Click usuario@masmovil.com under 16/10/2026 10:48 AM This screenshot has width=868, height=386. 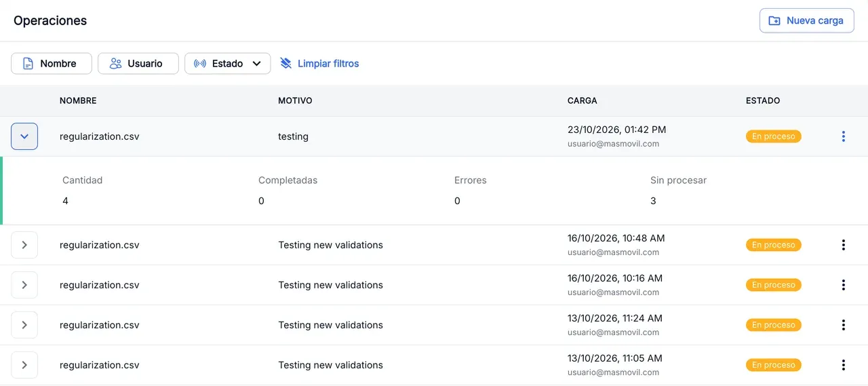(x=613, y=252)
